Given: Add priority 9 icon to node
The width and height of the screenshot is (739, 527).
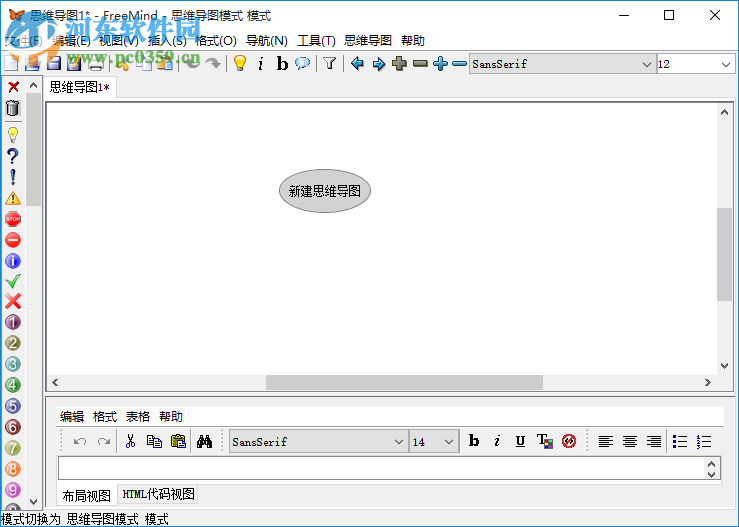Looking at the screenshot, I should coord(13,490).
